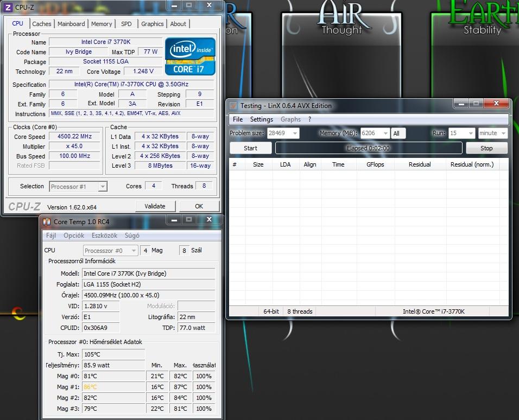Click the 8 threads status bar entry
The image size is (519, 420).
pyautogui.click(x=300, y=311)
